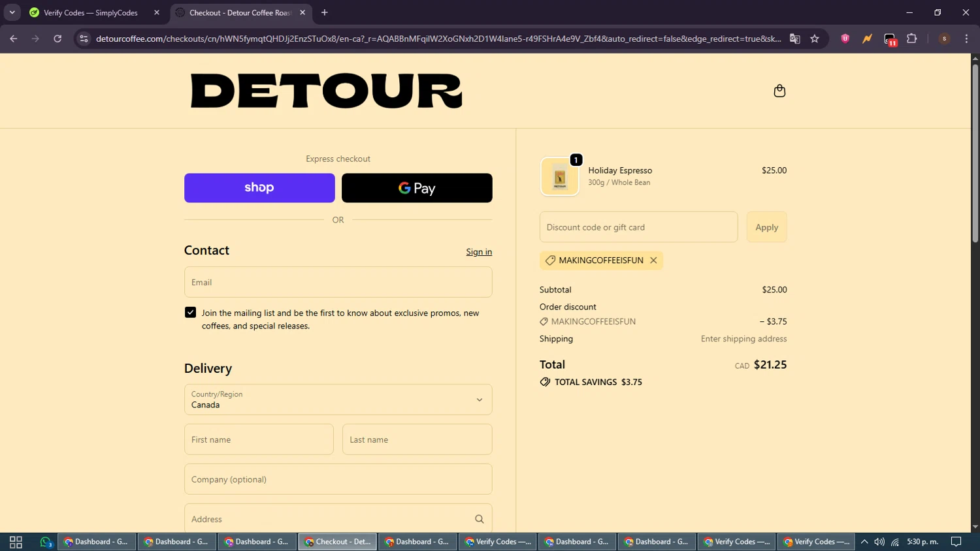
Task: Click the scrollbar down arrow
Action: coord(975,527)
